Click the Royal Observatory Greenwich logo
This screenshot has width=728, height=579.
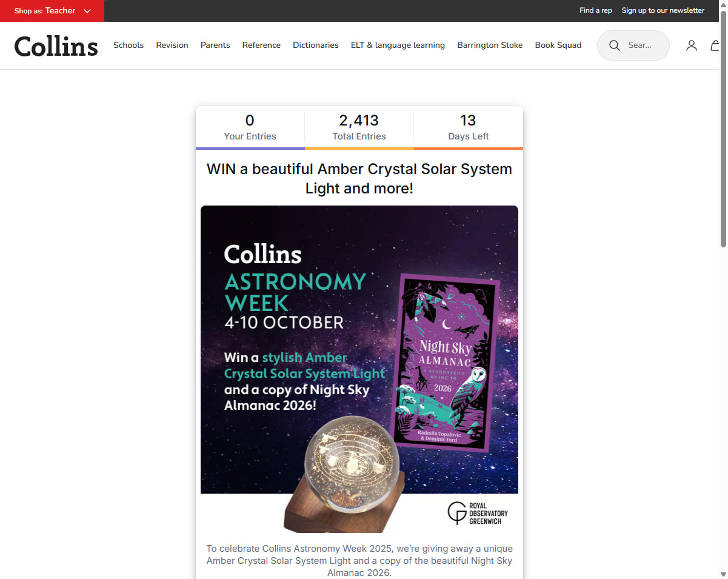click(478, 513)
